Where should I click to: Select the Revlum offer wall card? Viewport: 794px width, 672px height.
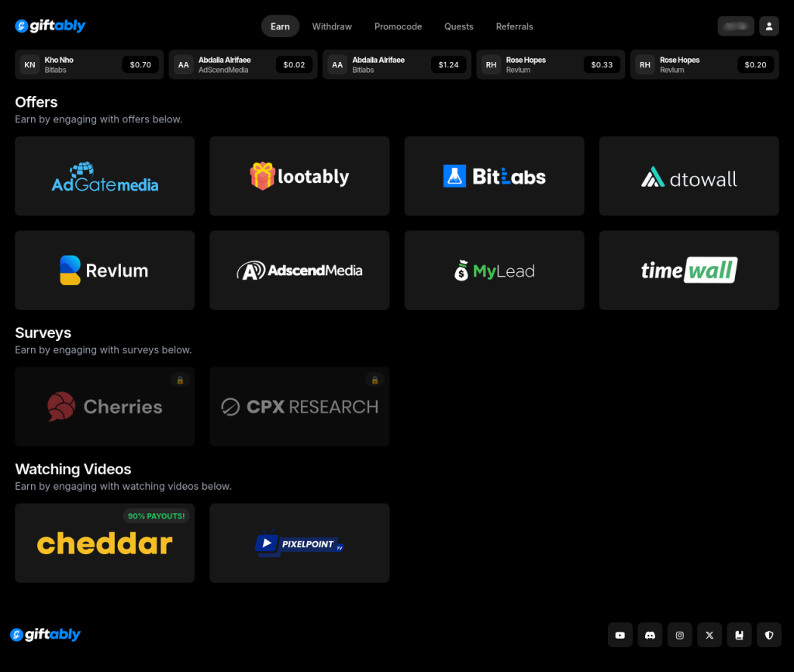[x=105, y=271]
